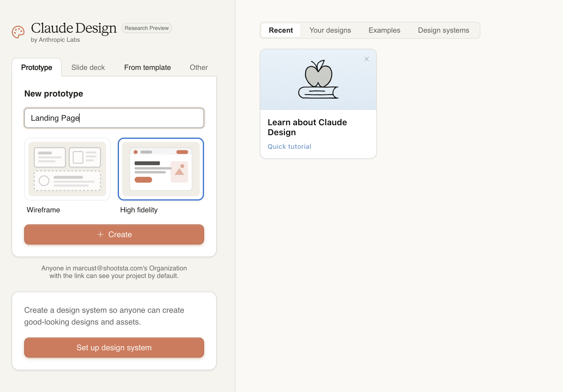Click the Research Preview badge
Viewport: 563px width, 392px height.
pos(147,28)
